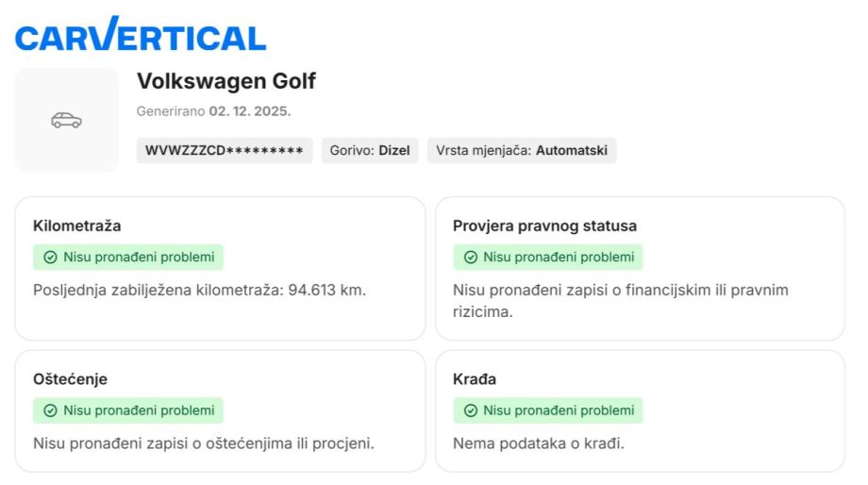Click the checkmark icon under Provjera pravnog statusa
This screenshot has height=485, width=868.
[470, 258]
